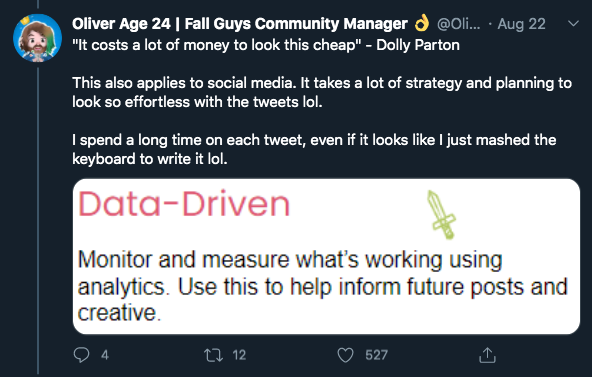The image size is (592, 377).
Task: Click the green sword icon in image
Action: (x=441, y=215)
